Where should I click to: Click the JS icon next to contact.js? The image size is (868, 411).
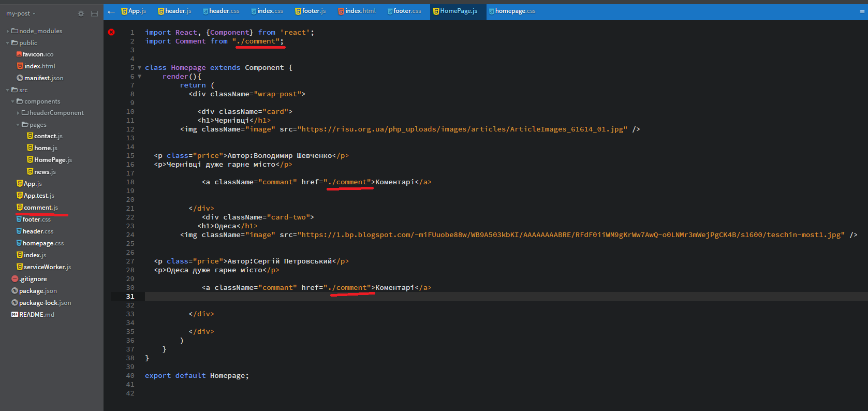30,136
